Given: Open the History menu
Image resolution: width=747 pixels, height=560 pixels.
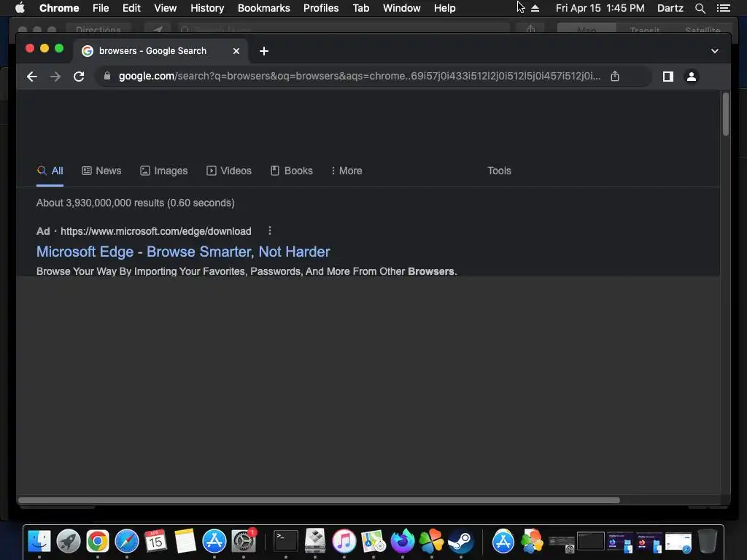Looking at the screenshot, I should [207, 8].
